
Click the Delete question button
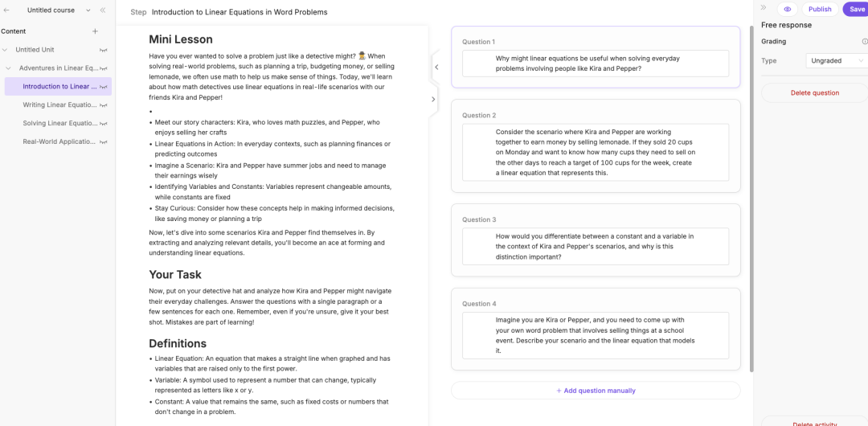[x=814, y=93]
